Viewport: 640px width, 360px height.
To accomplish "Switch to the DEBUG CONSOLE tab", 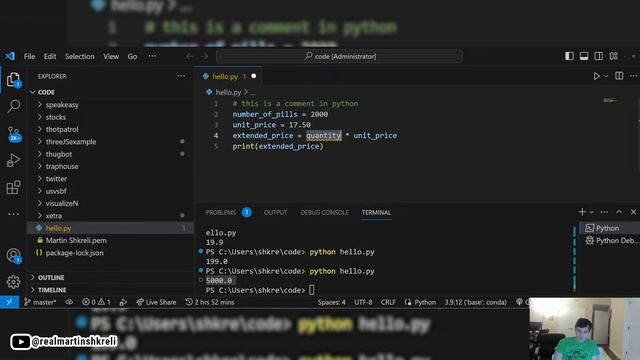I will coord(324,212).
